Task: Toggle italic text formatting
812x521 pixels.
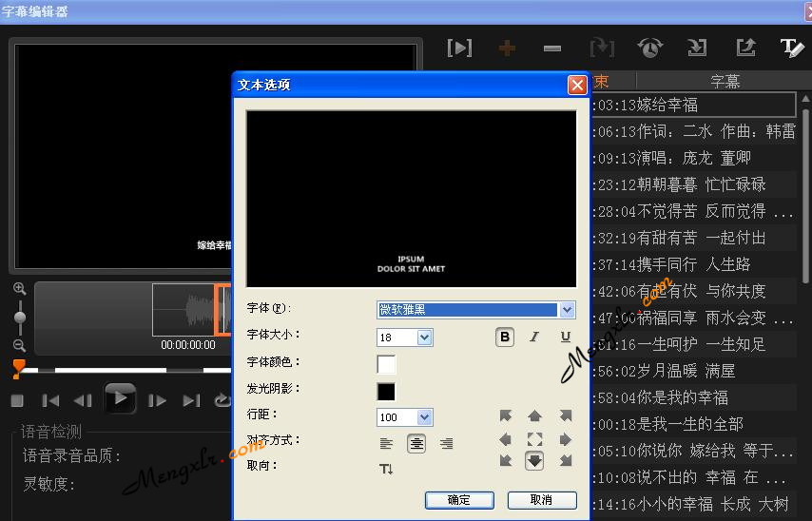Action: (534, 337)
